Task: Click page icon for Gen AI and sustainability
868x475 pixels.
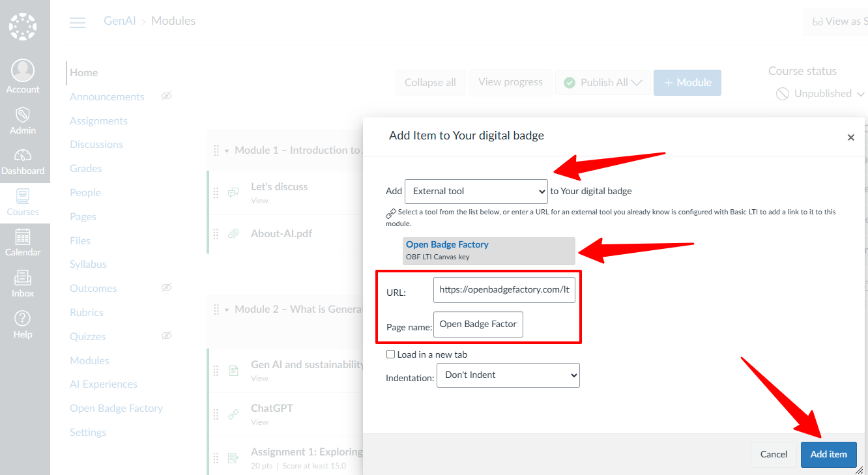Action: coord(233,371)
